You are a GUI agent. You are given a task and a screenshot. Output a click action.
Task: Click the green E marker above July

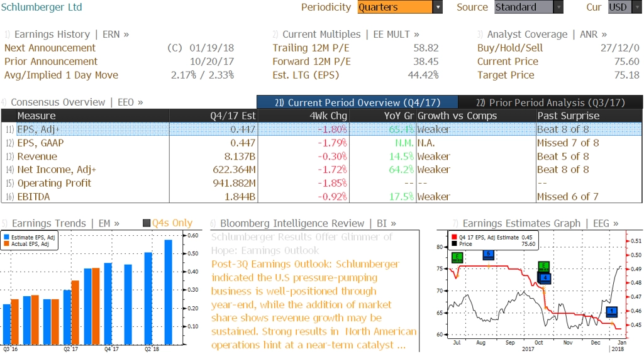pyautogui.click(x=457, y=258)
